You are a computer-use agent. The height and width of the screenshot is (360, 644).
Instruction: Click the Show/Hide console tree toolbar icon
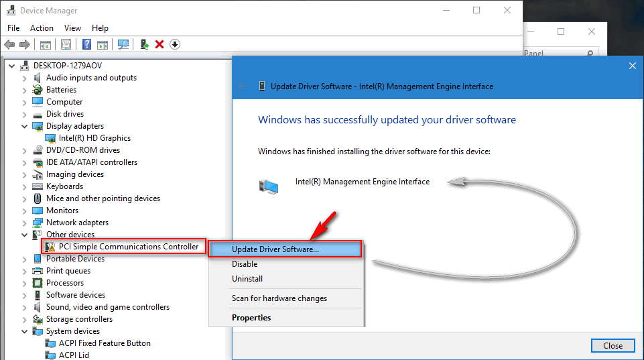click(x=45, y=44)
